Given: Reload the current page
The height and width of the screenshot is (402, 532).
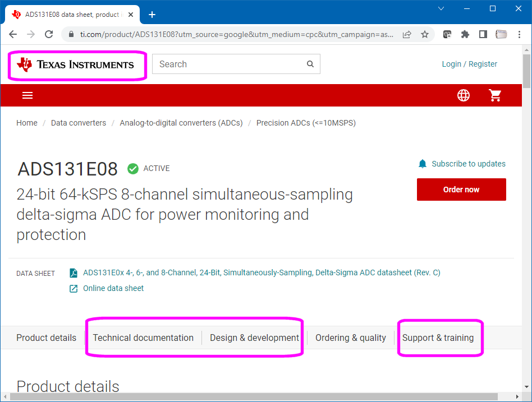Looking at the screenshot, I should pyautogui.click(x=49, y=34).
